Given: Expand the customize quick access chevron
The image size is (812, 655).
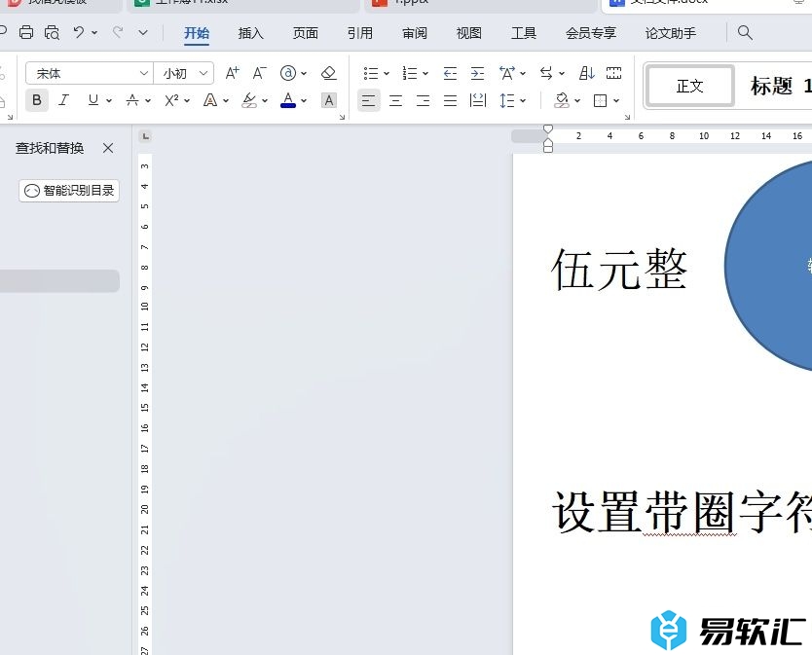Looking at the screenshot, I should click(x=143, y=33).
